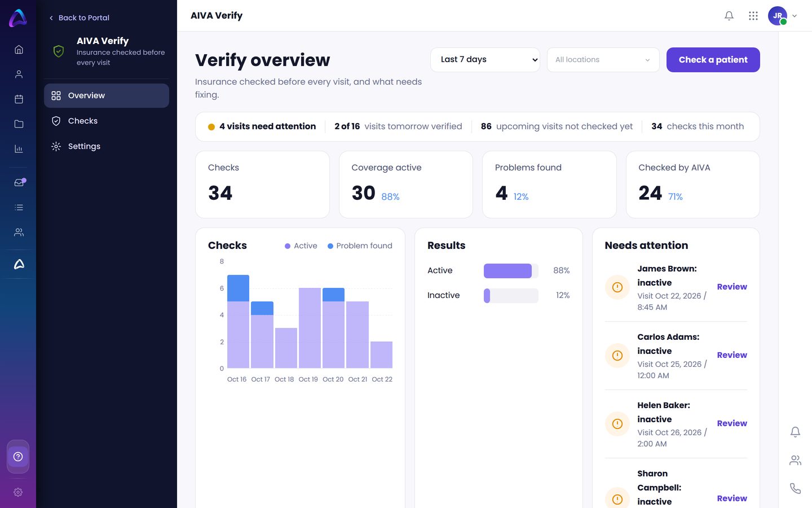Viewport: 812px width, 508px height.
Task: Select the Overview menu item
Action: (107, 95)
